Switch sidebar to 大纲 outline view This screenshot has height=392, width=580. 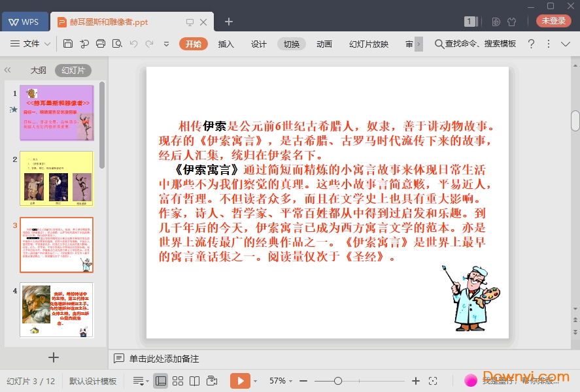click(x=38, y=71)
